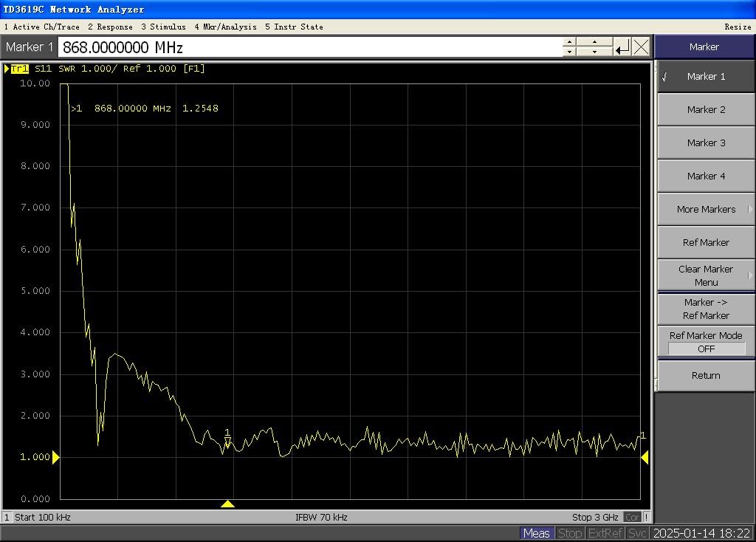756x542 pixels.
Task: Open the Stimulus menu
Action: [x=162, y=27]
